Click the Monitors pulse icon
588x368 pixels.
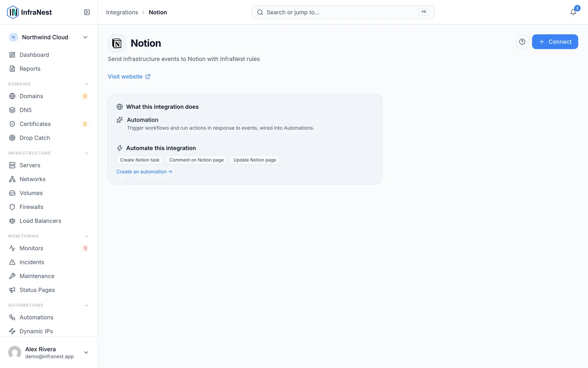[x=12, y=248]
